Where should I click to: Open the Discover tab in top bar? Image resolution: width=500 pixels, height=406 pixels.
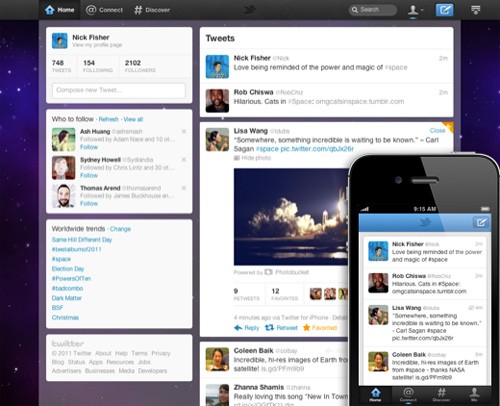click(x=152, y=10)
